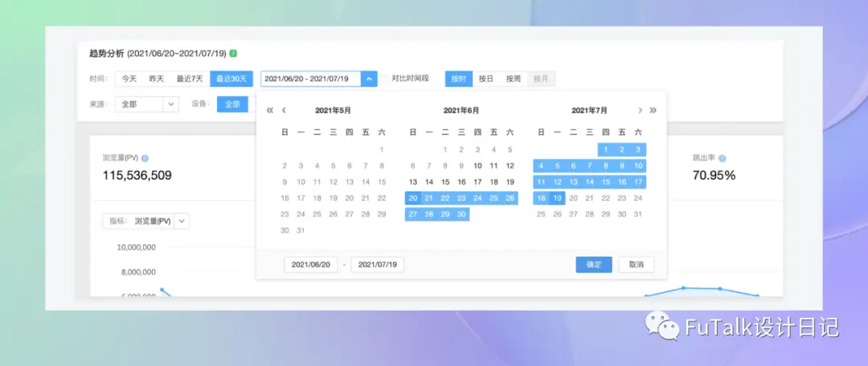Enable the 对比时间段 checkbox
This screenshot has width=868, height=366.
click(x=384, y=79)
